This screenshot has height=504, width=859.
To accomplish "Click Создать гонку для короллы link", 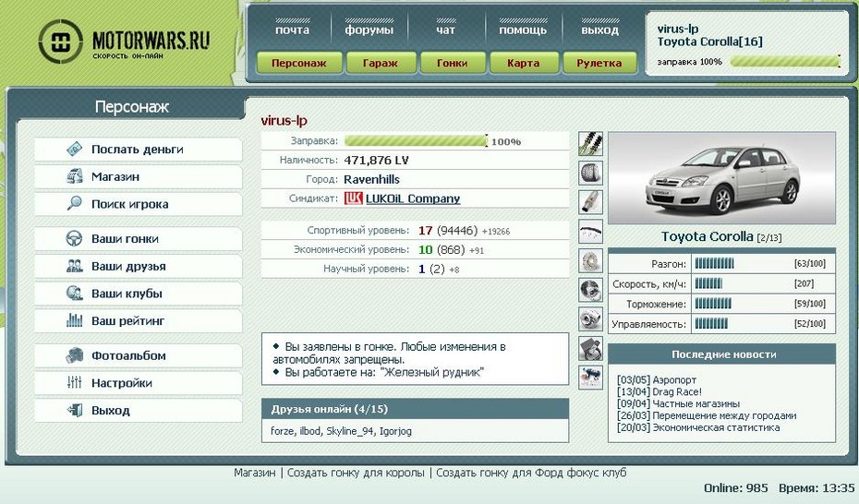I will [x=356, y=473].
